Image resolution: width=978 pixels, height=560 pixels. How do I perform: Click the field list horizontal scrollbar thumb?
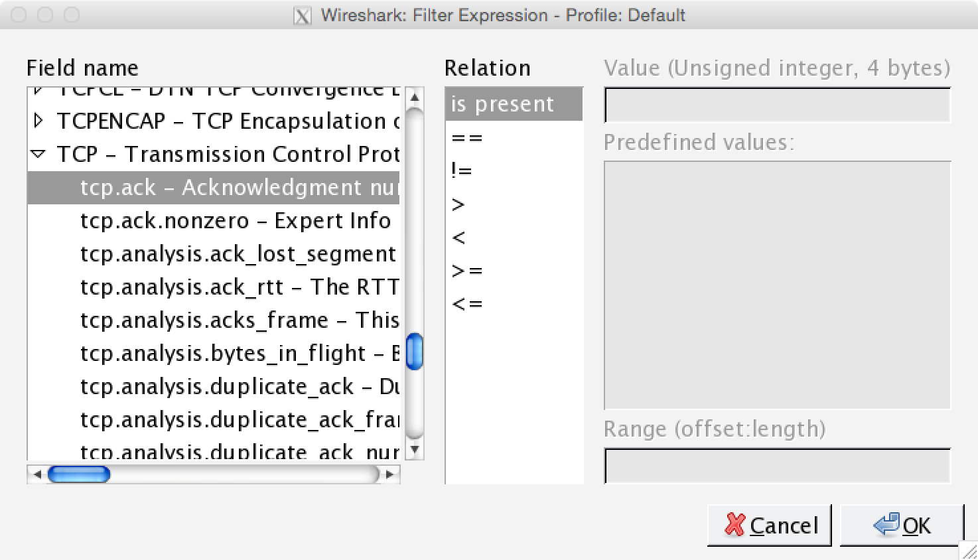click(79, 474)
